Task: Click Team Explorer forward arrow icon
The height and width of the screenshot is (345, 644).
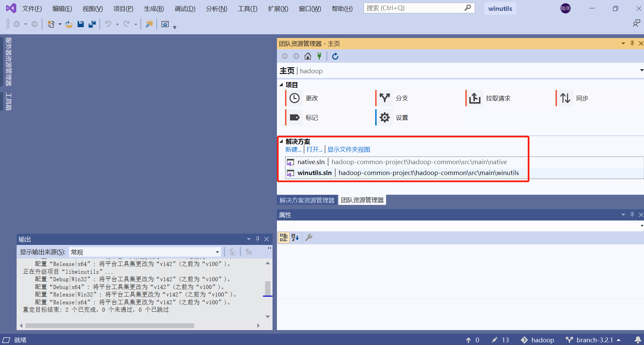Action: pos(296,56)
